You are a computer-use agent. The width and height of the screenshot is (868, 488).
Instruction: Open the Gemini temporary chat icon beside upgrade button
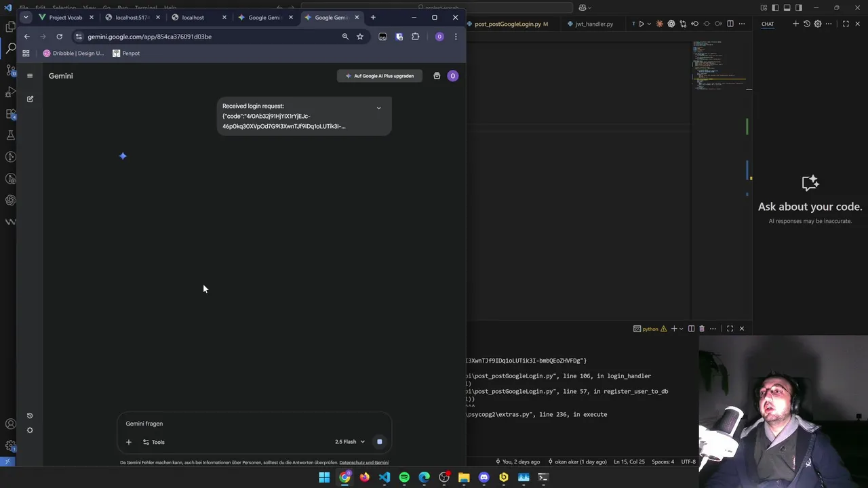point(437,76)
